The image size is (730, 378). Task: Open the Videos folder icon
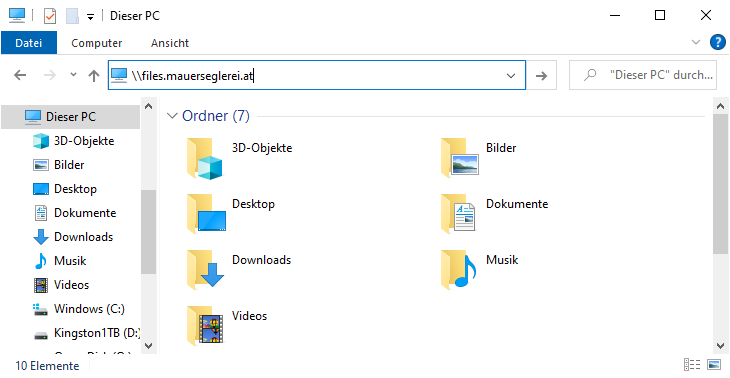(x=205, y=325)
